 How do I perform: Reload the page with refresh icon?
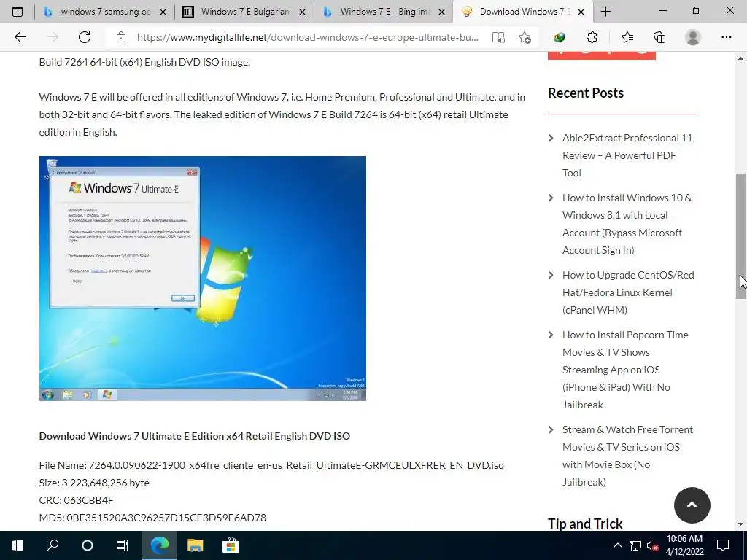pos(85,37)
